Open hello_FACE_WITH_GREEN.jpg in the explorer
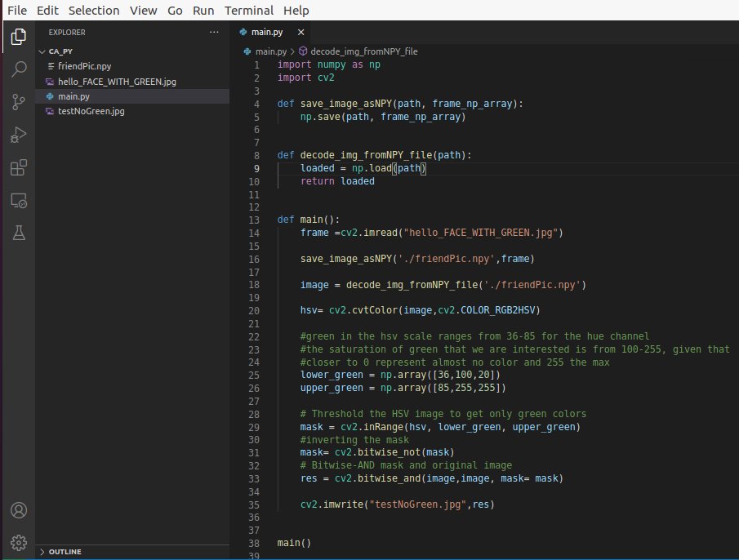This screenshot has height=560, width=739. (132, 82)
